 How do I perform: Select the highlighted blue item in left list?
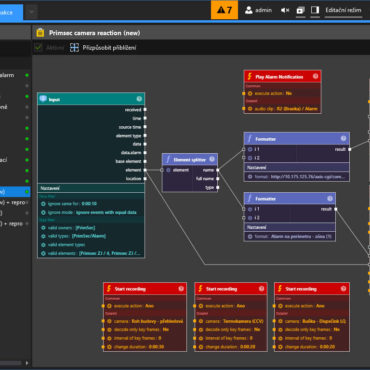tap(15, 192)
